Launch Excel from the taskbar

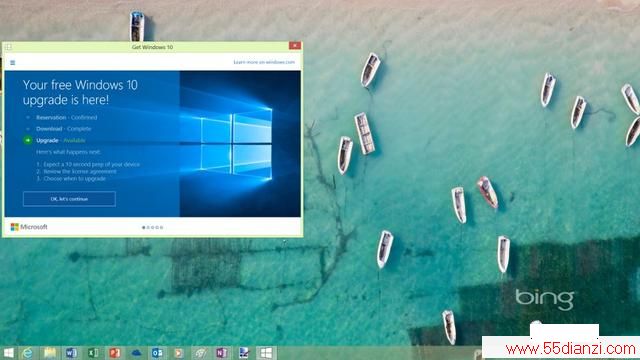click(93, 353)
